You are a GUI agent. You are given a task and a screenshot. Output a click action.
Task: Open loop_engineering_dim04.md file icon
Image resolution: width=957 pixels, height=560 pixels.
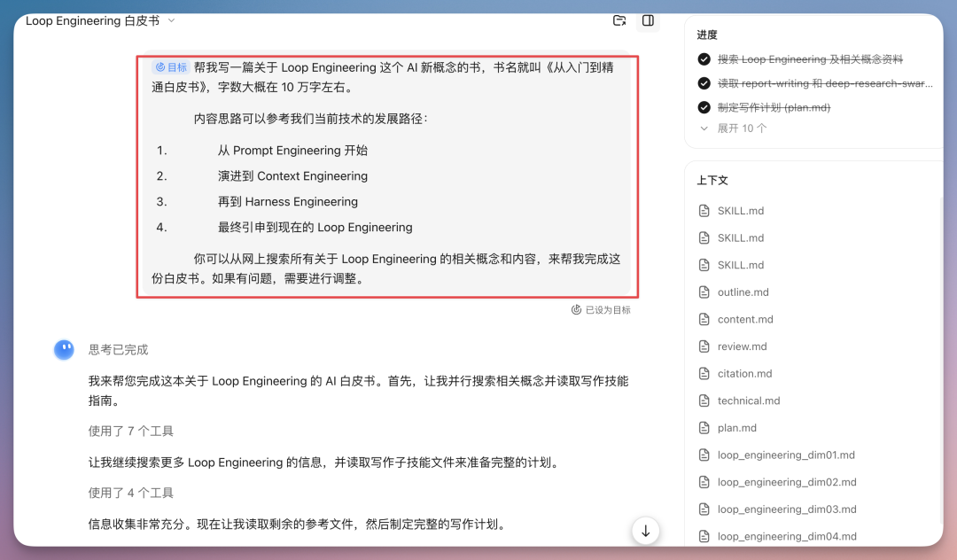coord(704,536)
